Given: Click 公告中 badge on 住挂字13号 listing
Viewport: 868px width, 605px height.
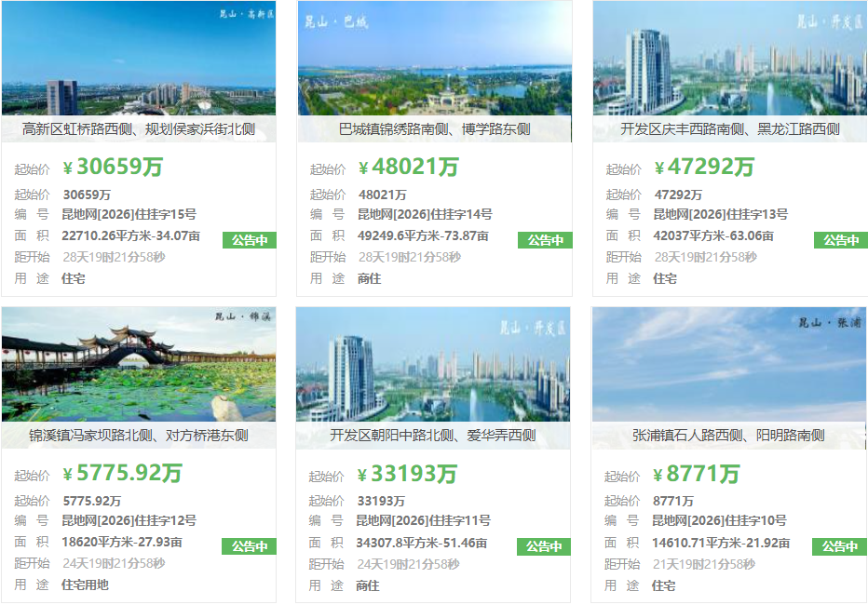Looking at the screenshot, I should point(841,240).
